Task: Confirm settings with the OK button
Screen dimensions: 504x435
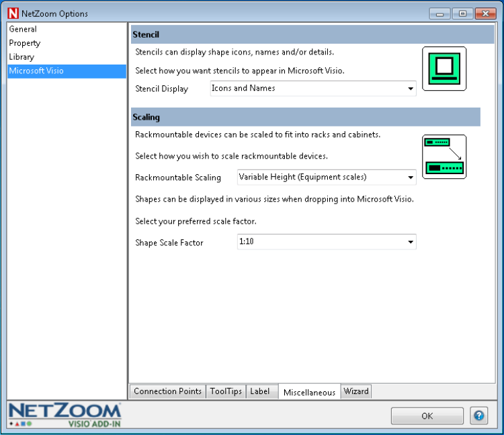Action: (427, 416)
